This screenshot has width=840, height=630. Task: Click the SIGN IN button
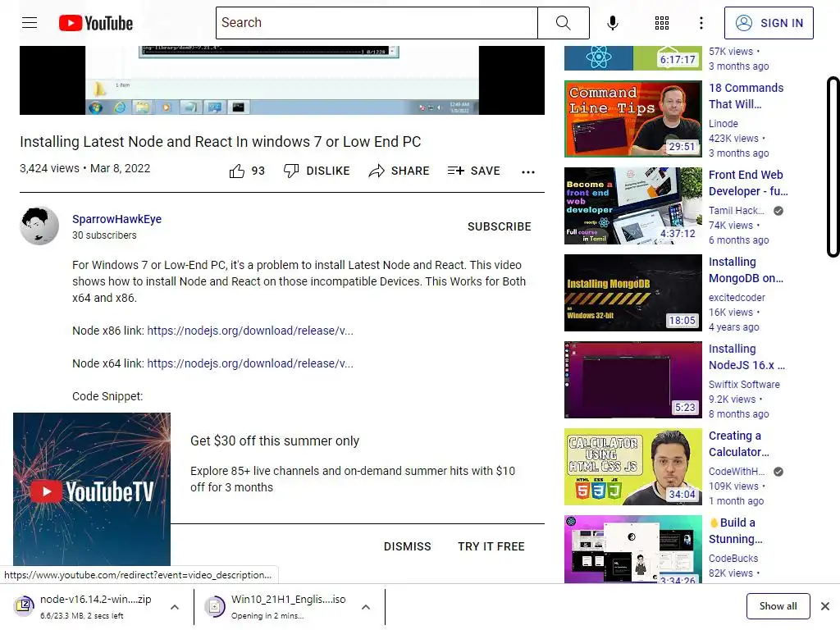point(769,22)
